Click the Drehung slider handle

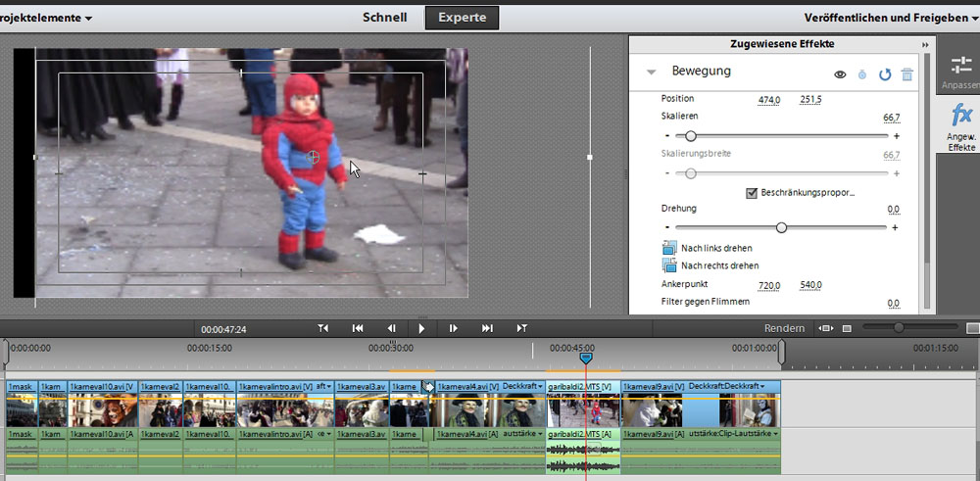pos(781,228)
